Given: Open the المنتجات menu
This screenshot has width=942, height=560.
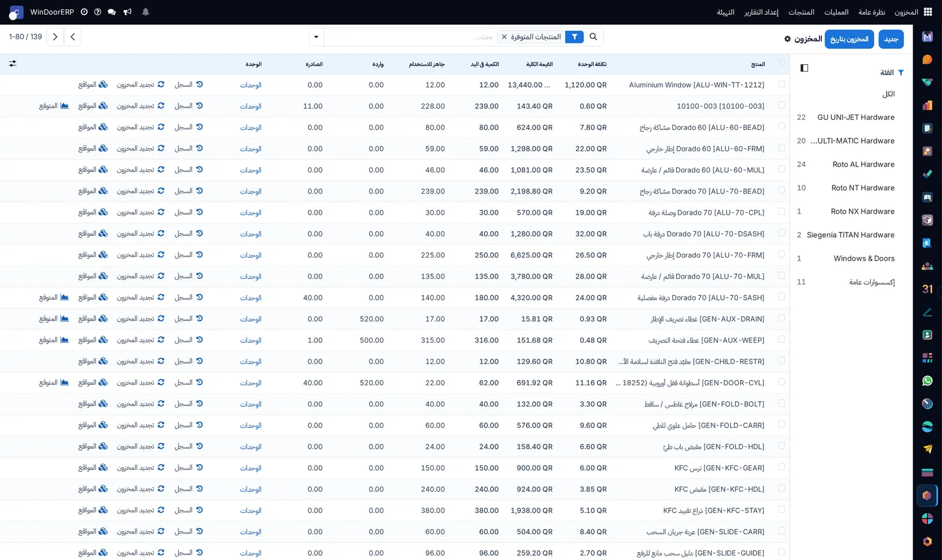Looking at the screenshot, I should coord(801,12).
